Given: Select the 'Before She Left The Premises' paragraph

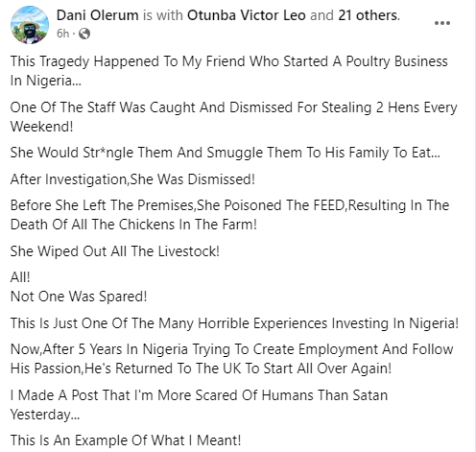Looking at the screenshot, I should tap(229, 215).
